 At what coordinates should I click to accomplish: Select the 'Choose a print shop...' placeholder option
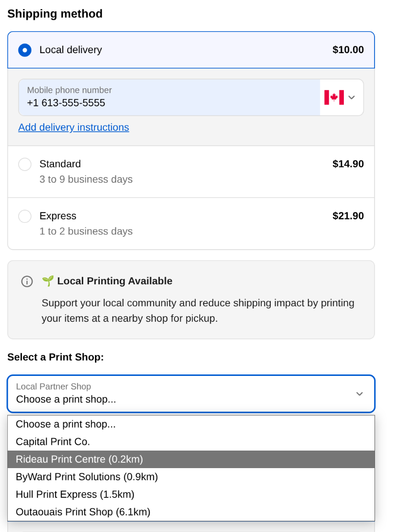click(x=66, y=424)
